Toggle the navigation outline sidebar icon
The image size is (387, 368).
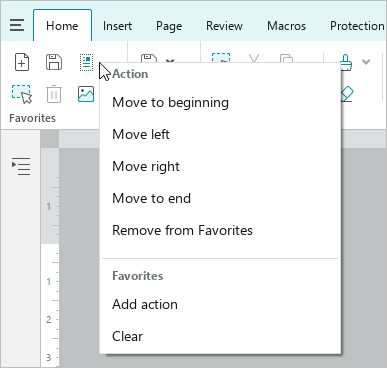[x=21, y=166]
